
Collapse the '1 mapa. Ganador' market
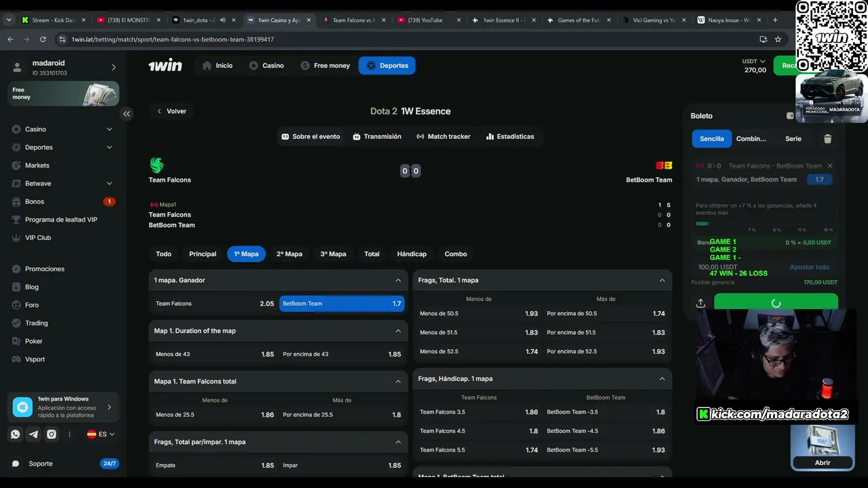[x=398, y=280]
